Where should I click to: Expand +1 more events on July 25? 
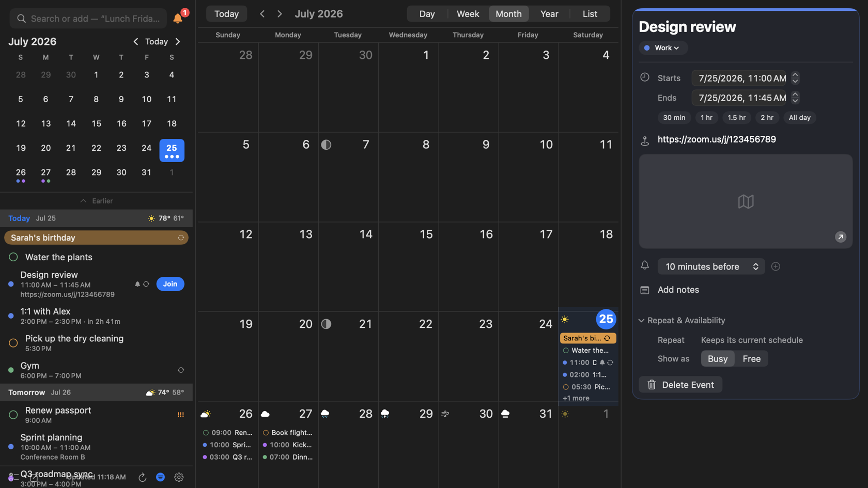tap(576, 398)
